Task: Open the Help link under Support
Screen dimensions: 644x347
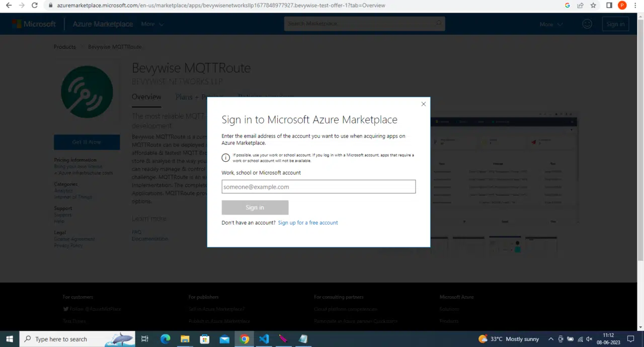Action: 59,221
